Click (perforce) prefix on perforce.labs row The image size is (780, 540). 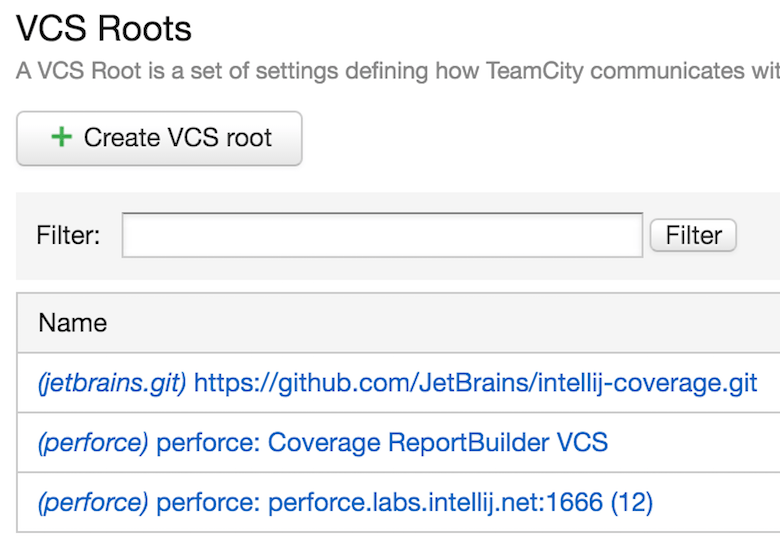pyautogui.click(x=93, y=502)
